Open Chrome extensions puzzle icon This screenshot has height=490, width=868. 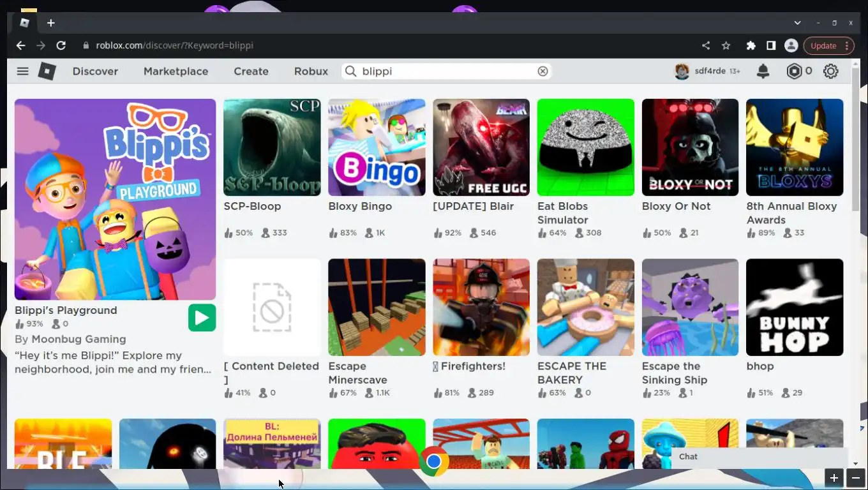click(751, 45)
